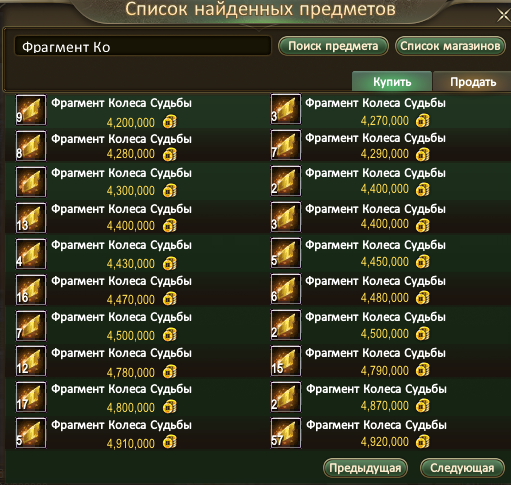Click the fragment icon with quantity 17
The height and width of the screenshot is (485, 511).
pos(31,397)
